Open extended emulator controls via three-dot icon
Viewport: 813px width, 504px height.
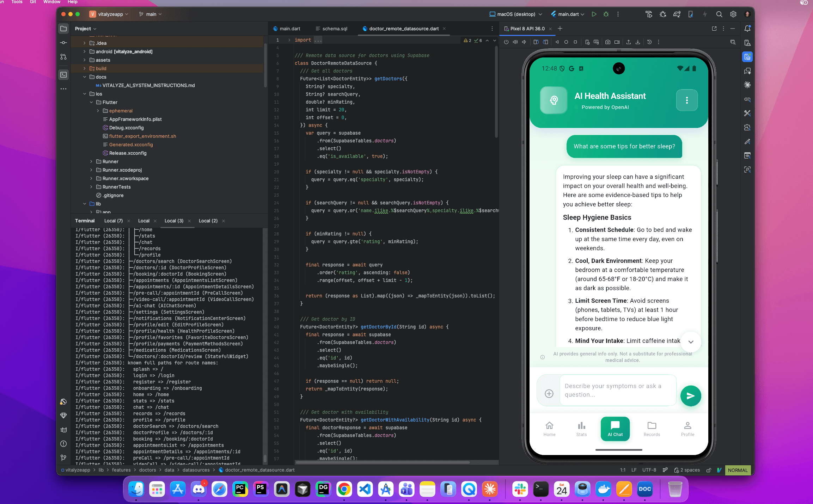click(658, 42)
